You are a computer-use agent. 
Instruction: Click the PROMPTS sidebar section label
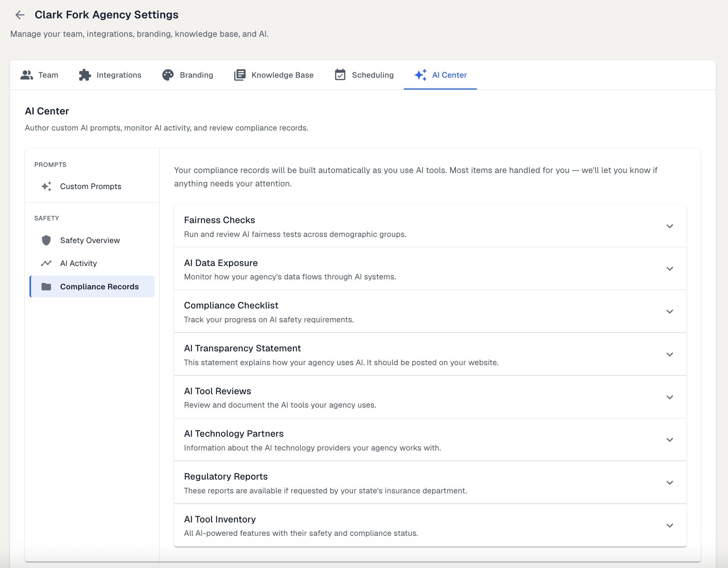[51, 165]
